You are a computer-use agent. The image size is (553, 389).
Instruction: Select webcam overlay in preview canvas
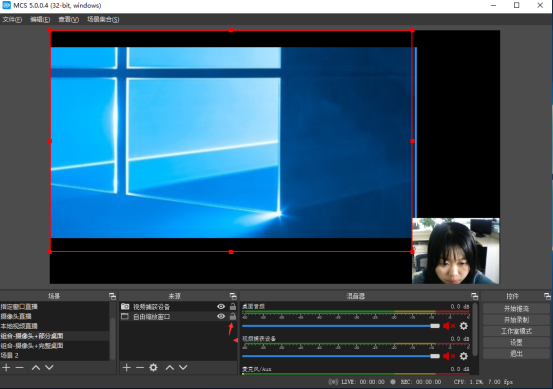point(456,251)
